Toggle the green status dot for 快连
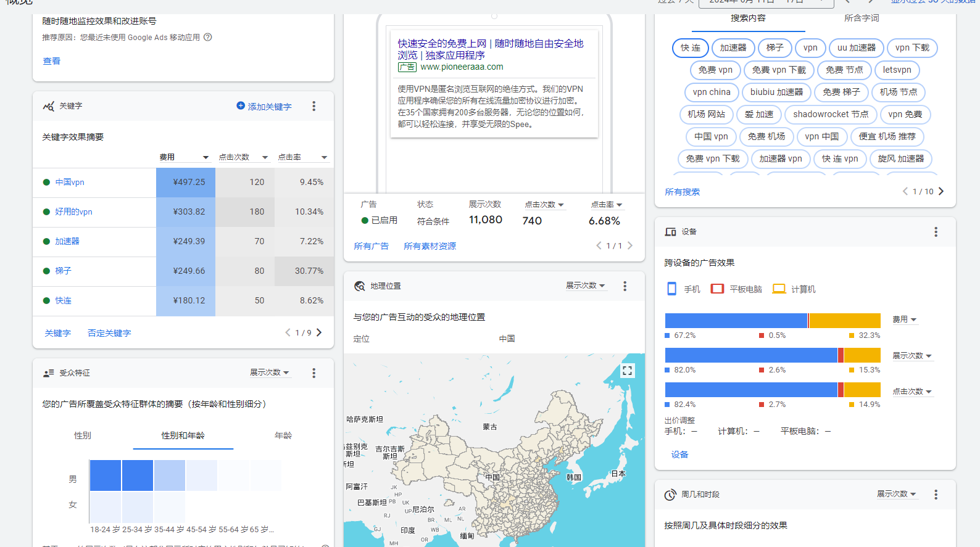 coord(46,301)
